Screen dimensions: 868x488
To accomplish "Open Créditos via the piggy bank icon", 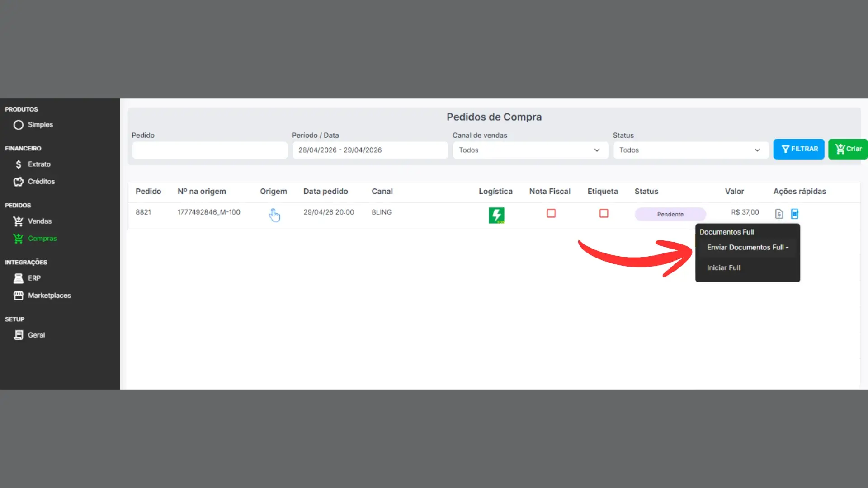I will (19, 182).
